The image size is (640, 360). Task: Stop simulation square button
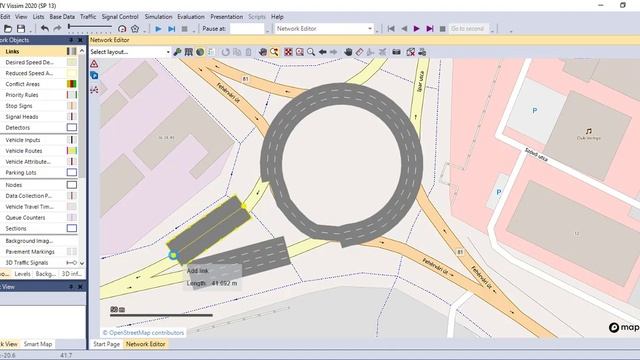184,29
